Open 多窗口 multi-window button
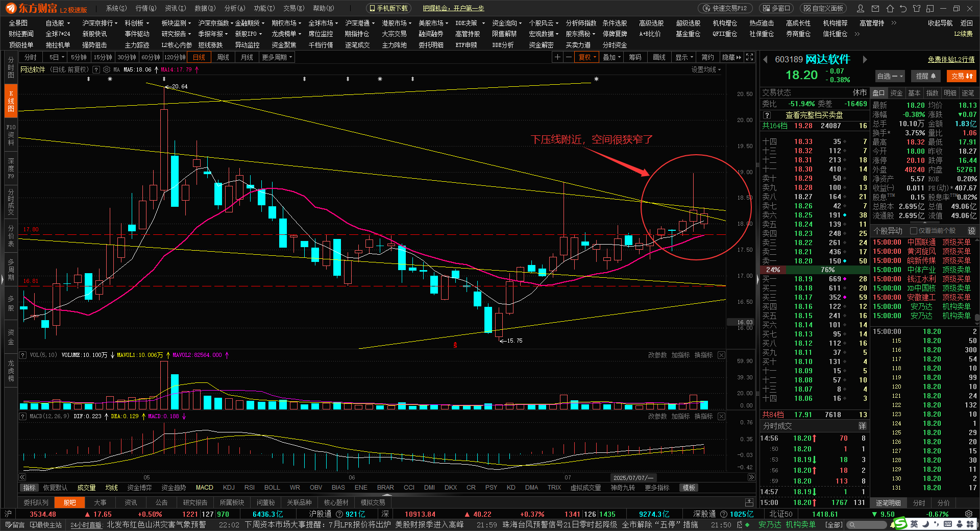Viewport: 980px width, 531px height. (x=776, y=8)
